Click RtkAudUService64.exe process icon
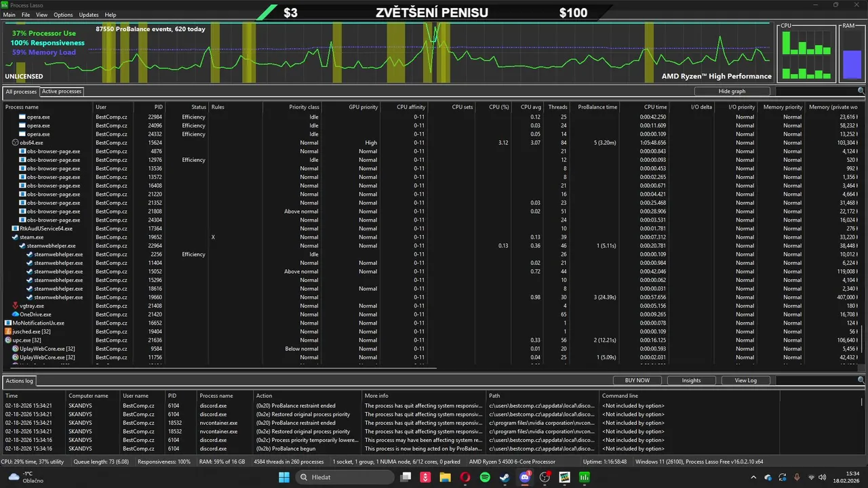 [x=15, y=228]
